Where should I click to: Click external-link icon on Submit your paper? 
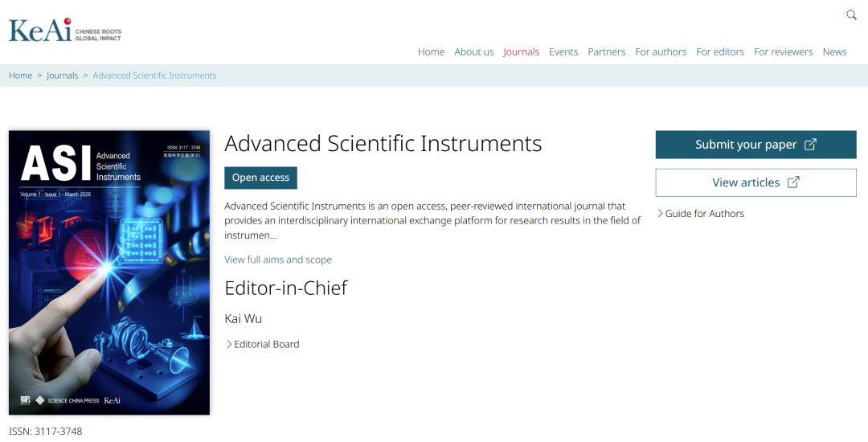[x=810, y=145]
